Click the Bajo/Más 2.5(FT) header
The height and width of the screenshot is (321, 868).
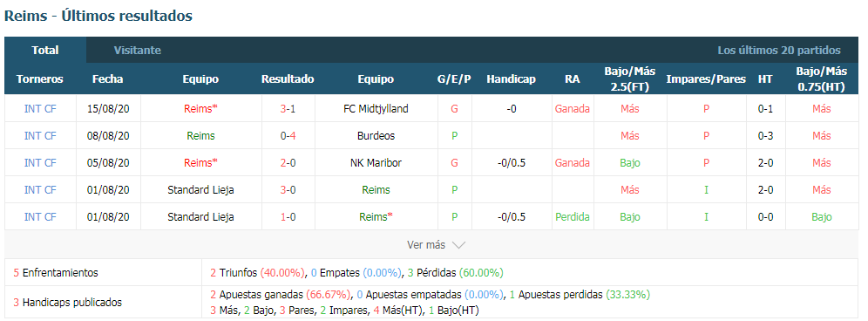click(x=630, y=79)
